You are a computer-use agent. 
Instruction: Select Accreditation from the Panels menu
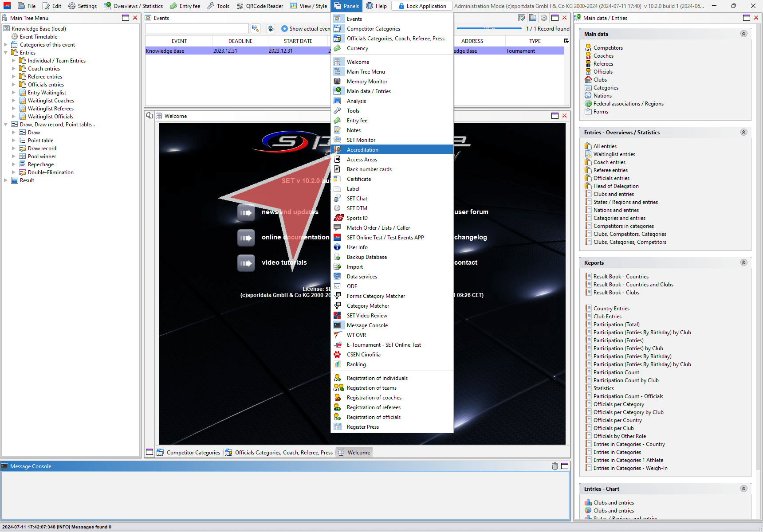coord(362,150)
